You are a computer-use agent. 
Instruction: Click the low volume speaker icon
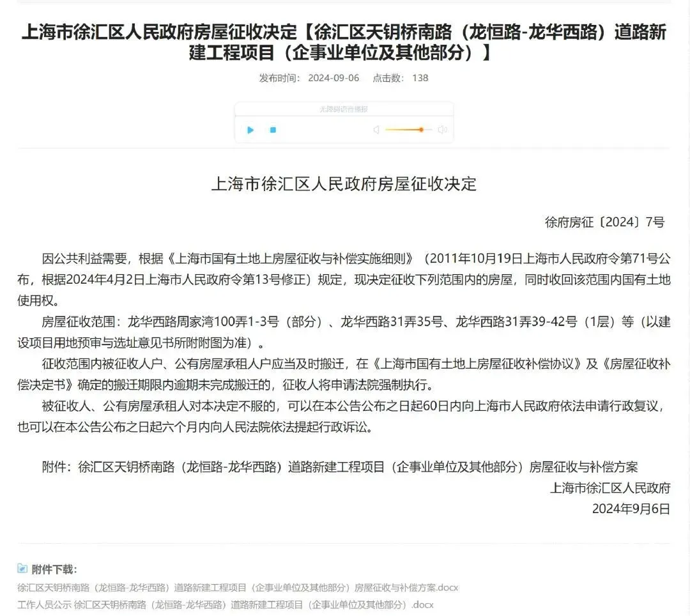376,130
